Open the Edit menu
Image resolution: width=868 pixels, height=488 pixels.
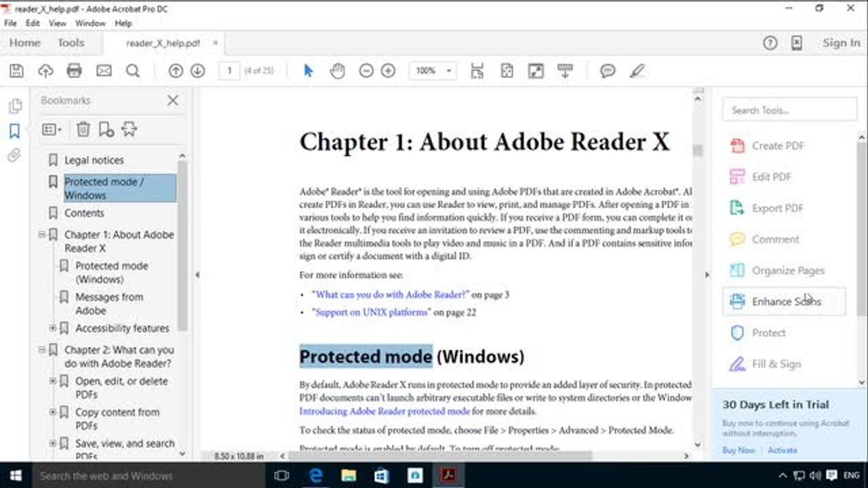(x=33, y=23)
